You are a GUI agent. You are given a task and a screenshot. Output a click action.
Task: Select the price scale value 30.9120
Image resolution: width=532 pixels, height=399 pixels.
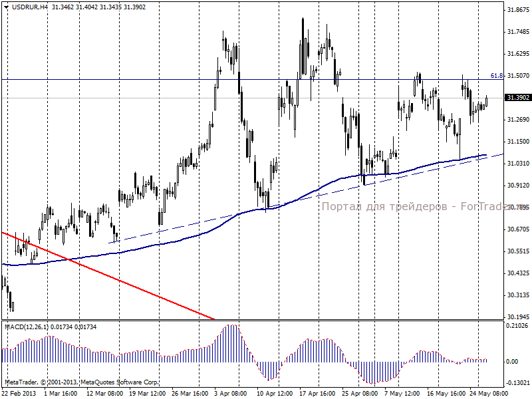click(x=518, y=186)
